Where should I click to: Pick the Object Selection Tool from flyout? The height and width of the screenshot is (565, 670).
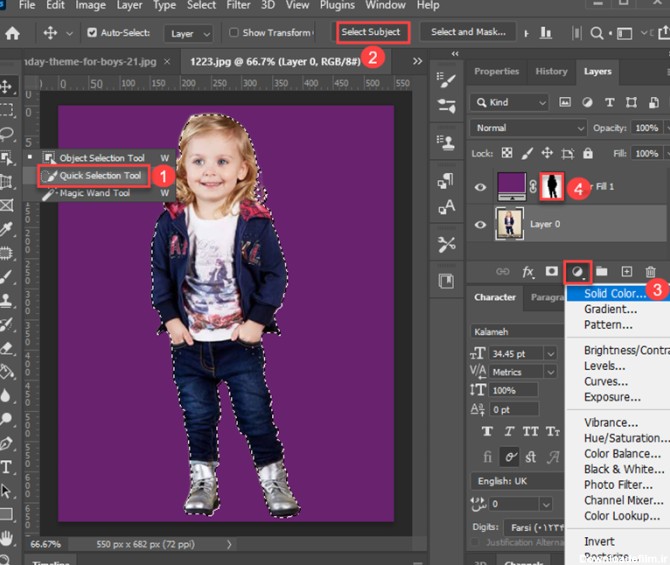[101, 158]
